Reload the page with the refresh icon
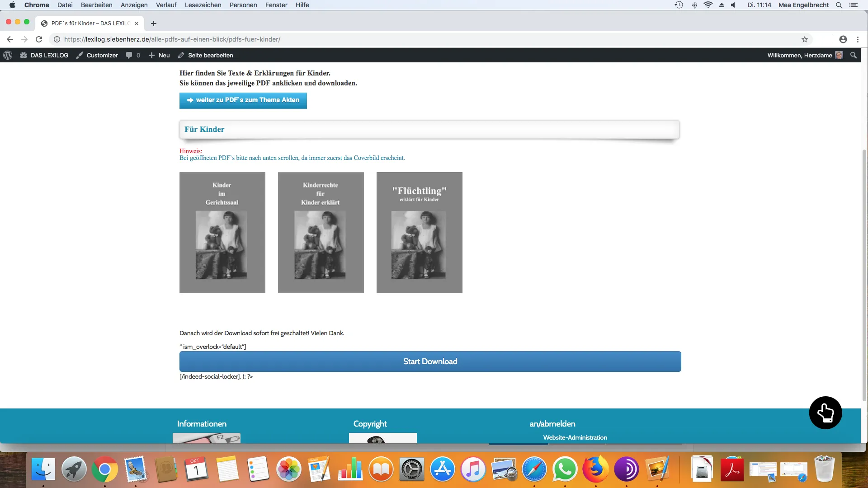 coord(39,39)
